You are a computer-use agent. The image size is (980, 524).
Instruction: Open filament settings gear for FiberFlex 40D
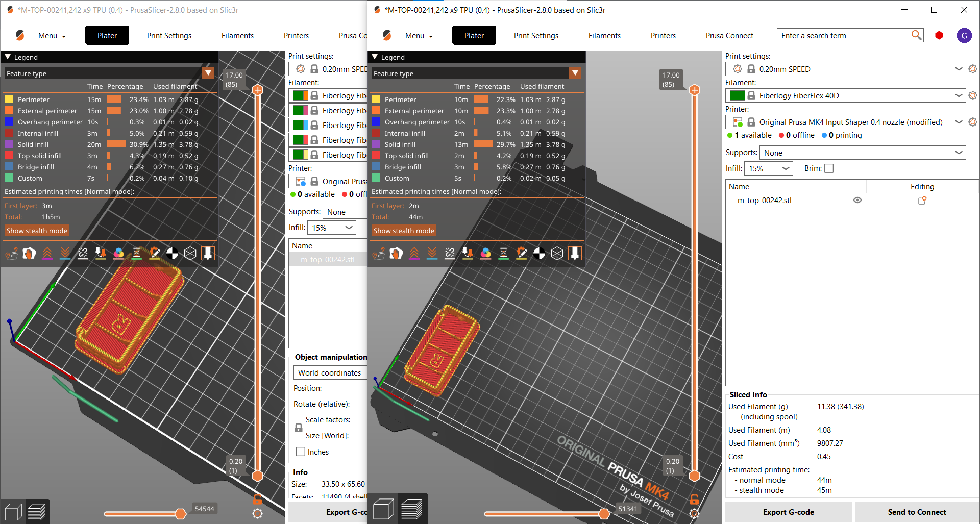point(973,95)
